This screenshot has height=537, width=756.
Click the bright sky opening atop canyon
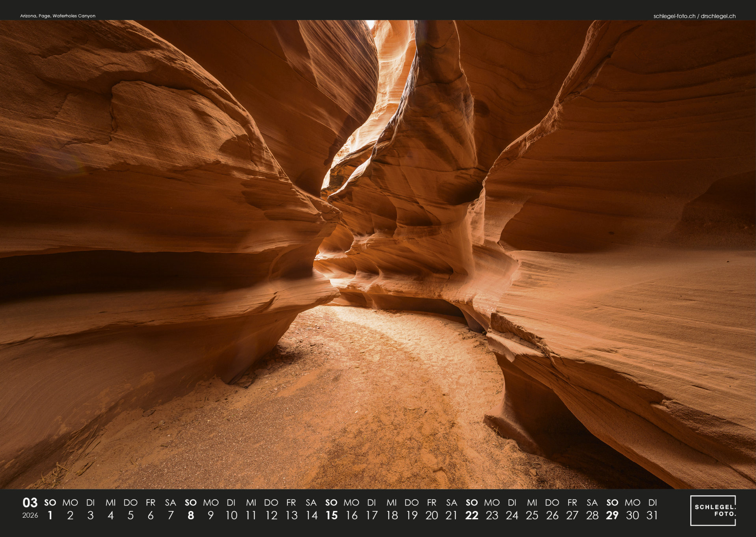pyautogui.click(x=371, y=24)
